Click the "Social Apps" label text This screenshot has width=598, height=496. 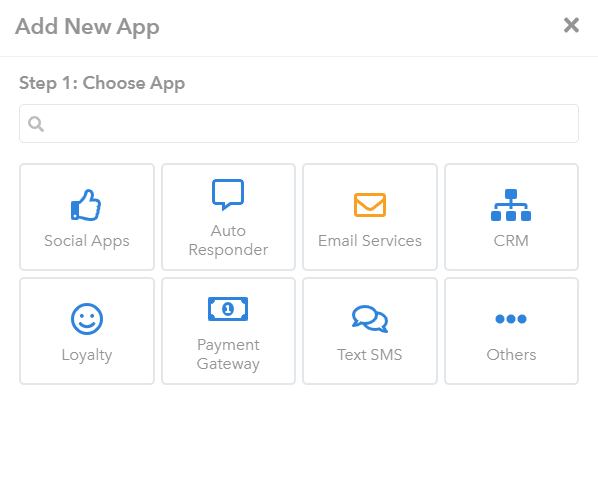point(87,241)
